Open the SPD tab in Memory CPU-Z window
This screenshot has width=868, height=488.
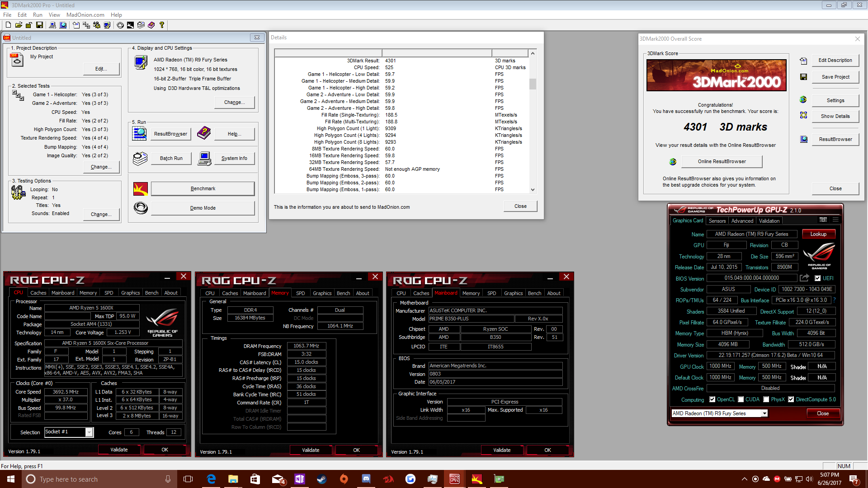(301, 293)
